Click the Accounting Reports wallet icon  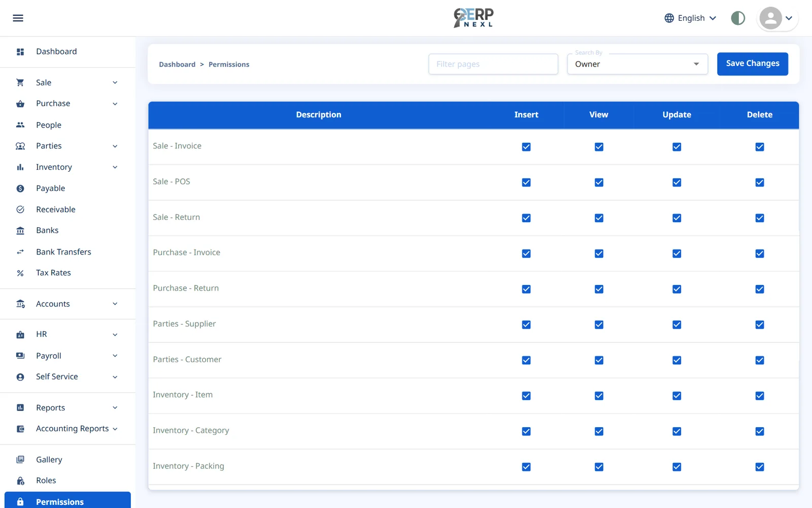[20, 429]
